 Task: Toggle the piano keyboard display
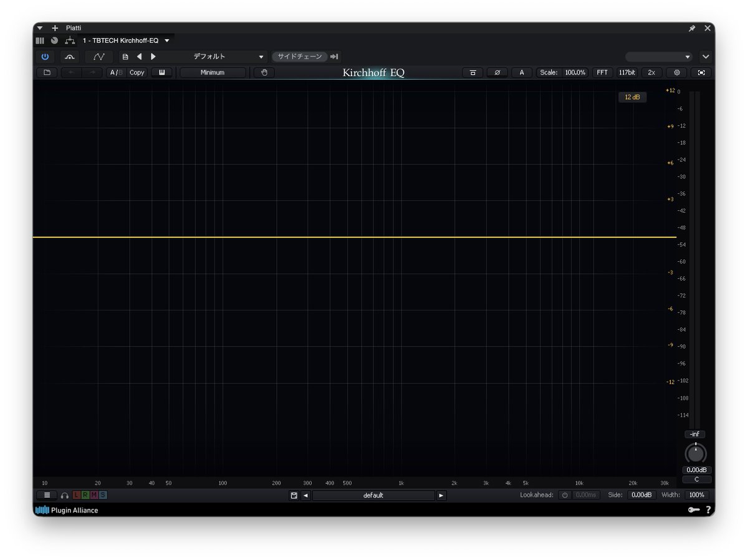[x=161, y=72]
